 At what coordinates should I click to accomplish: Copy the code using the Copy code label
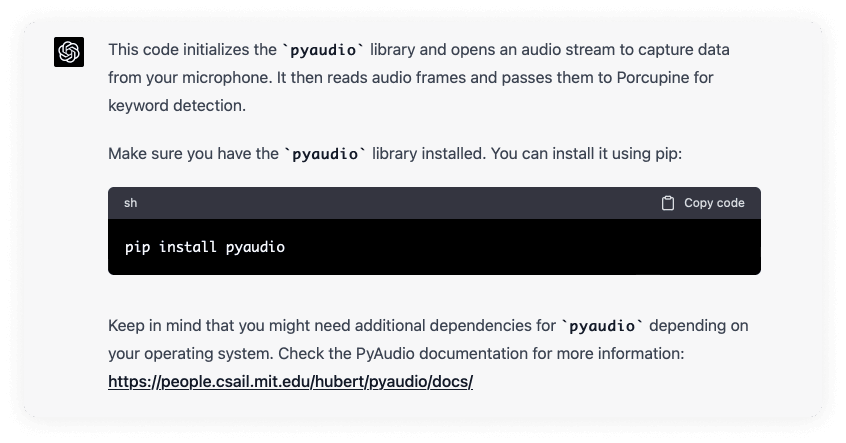click(714, 203)
